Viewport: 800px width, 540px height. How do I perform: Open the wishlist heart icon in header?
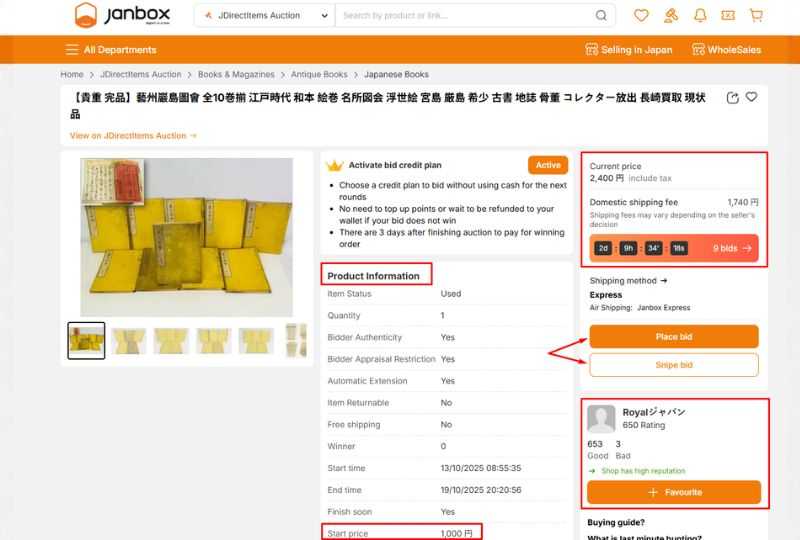642,15
